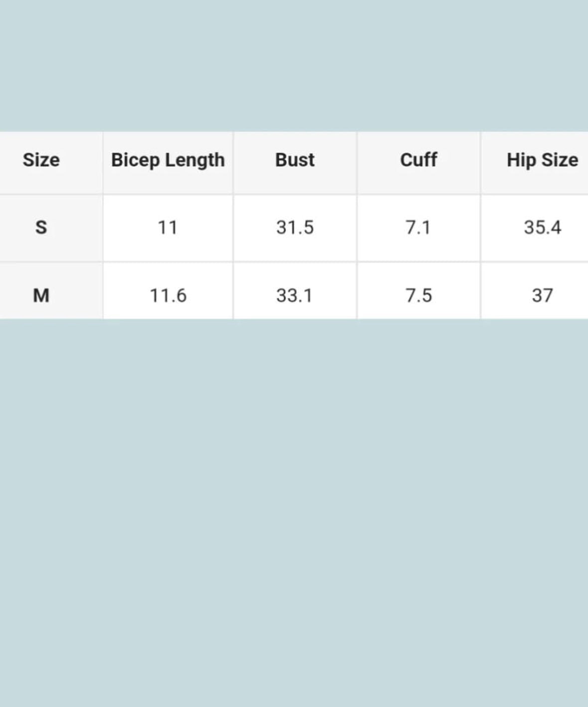Image resolution: width=588 pixels, height=707 pixels.
Task: Click the bust value 33.1
Action: click(295, 295)
